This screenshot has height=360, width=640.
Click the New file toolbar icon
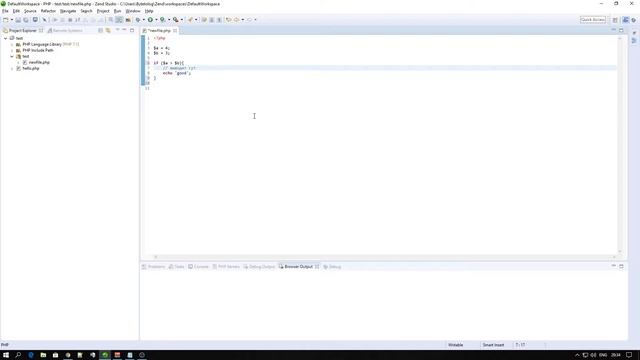point(6,20)
